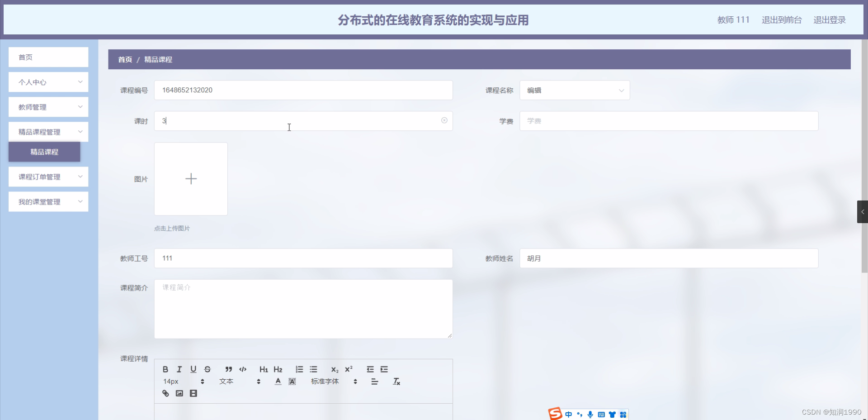Image resolution: width=868 pixels, height=420 pixels.
Task: Open the code view icon in the editor toolbar
Action: [x=243, y=369]
